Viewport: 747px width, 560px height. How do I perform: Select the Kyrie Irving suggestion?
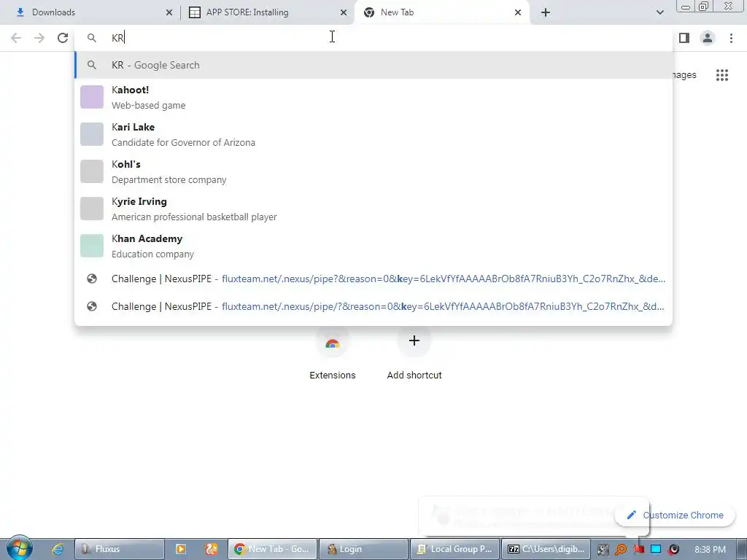click(373, 209)
